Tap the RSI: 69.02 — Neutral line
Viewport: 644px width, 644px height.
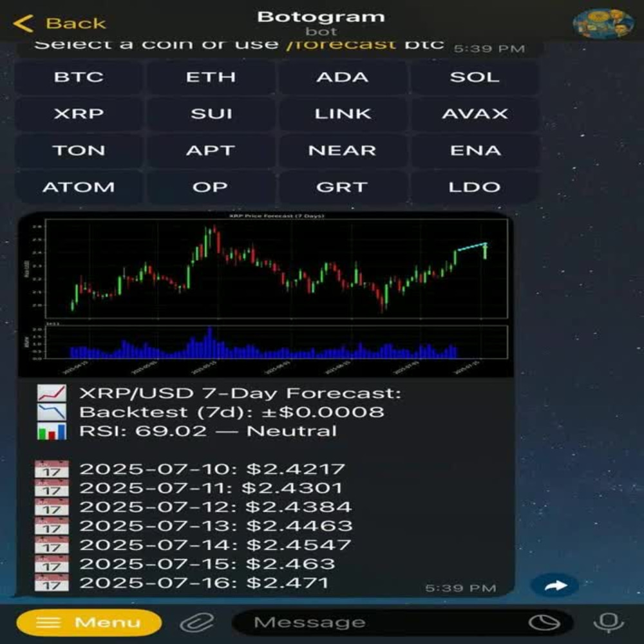[208, 431]
